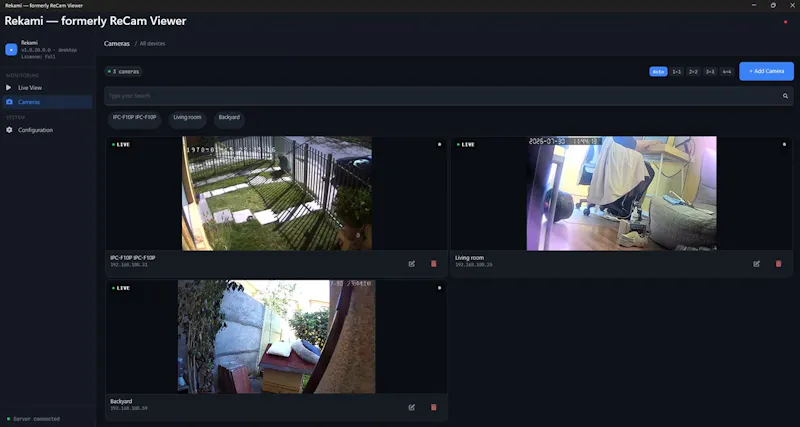Click the Rekami — formerly ReCam Viewer heading
The image size is (800, 427).
tap(95, 21)
